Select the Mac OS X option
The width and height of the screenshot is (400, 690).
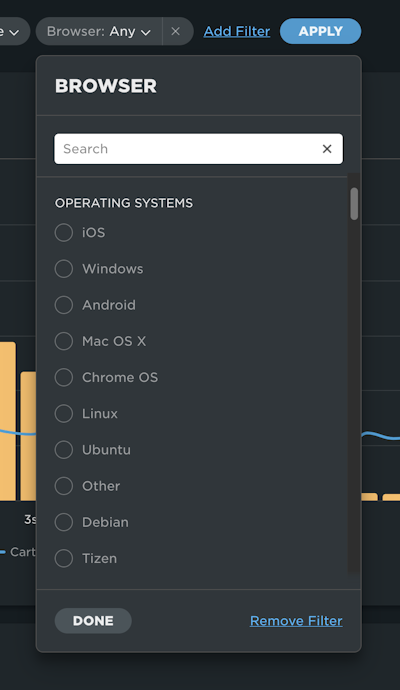click(x=64, y=341)
